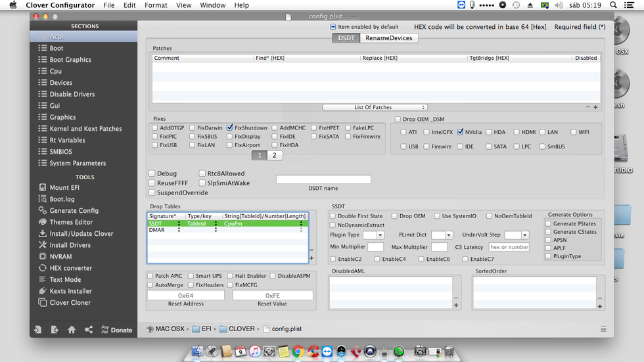Open the File menu
This screenshot has height=362, width=644.
pos(109,5)
